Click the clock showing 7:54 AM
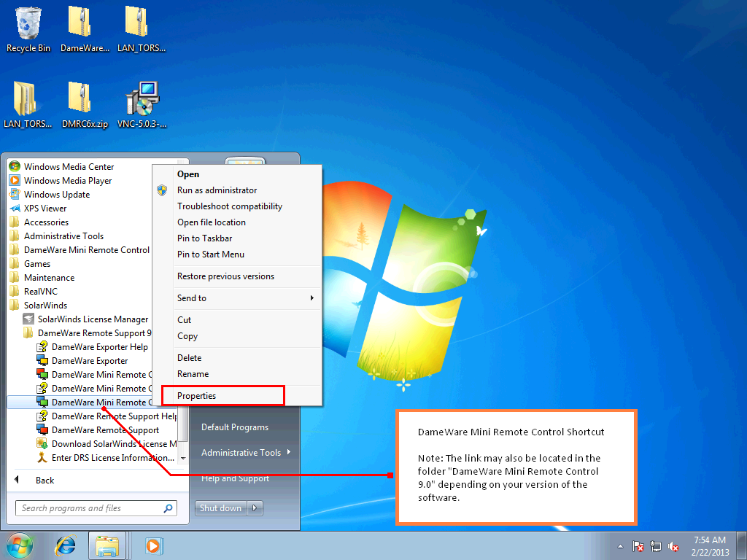 point(710,540)
